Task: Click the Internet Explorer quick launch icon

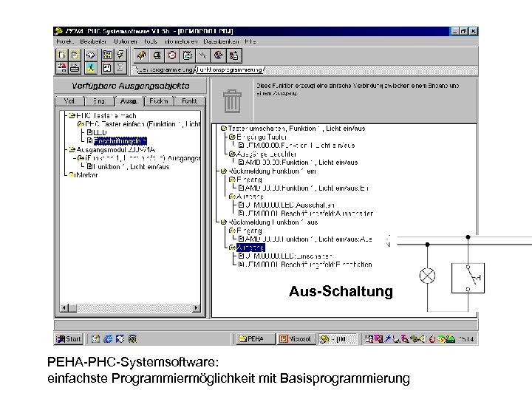Action: click(x=108, y=338)
